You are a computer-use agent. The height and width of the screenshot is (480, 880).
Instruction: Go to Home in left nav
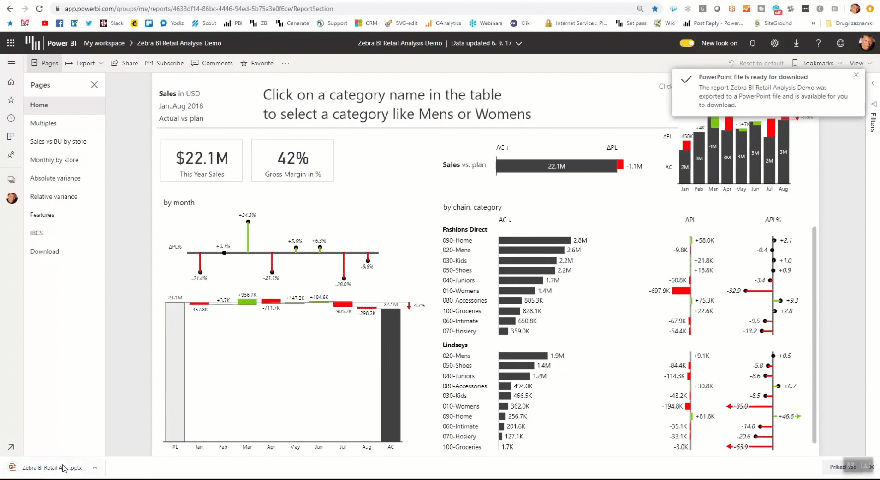[x=11, y=82]
